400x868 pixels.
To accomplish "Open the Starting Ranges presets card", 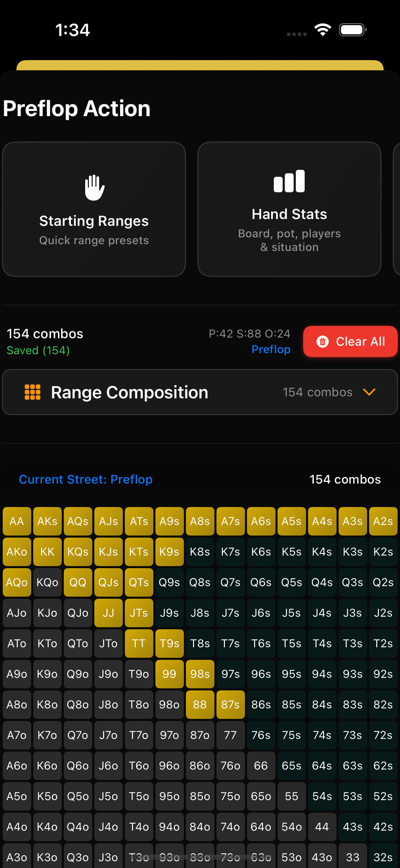I will click(94, 209).
